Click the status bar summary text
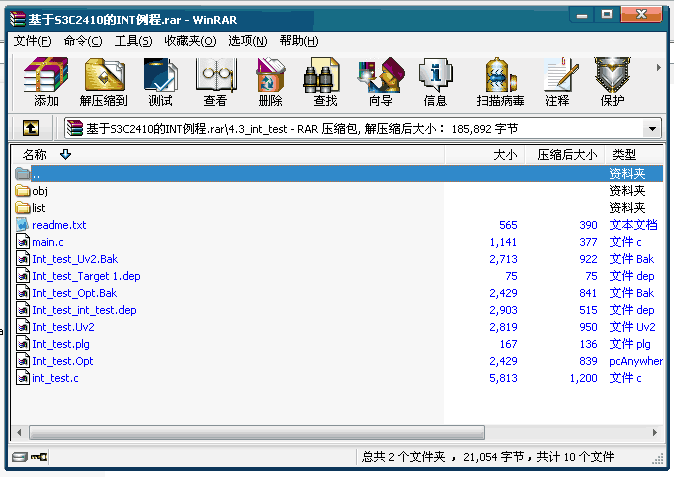 488,457
